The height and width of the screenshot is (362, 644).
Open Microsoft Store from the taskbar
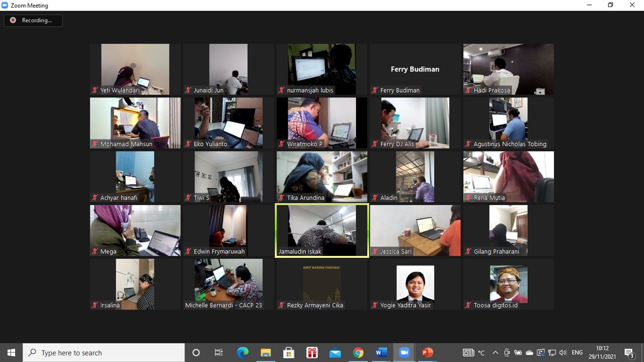pos(289,352)
